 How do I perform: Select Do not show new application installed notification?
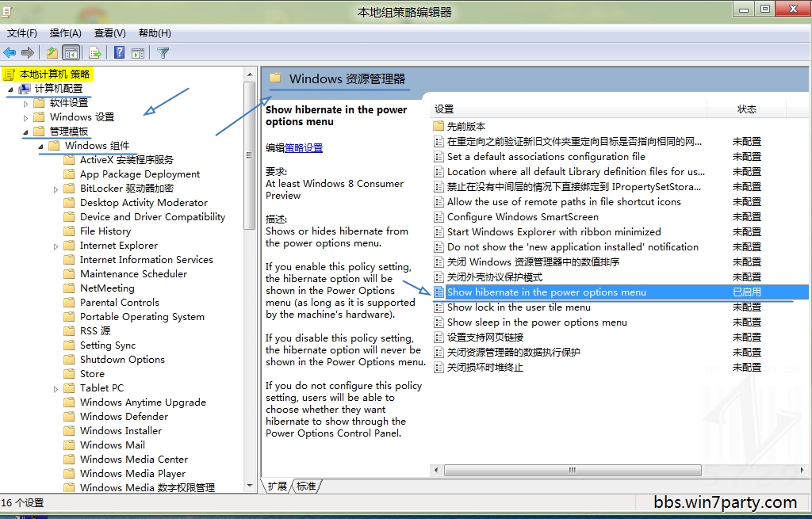click(573, 247)
